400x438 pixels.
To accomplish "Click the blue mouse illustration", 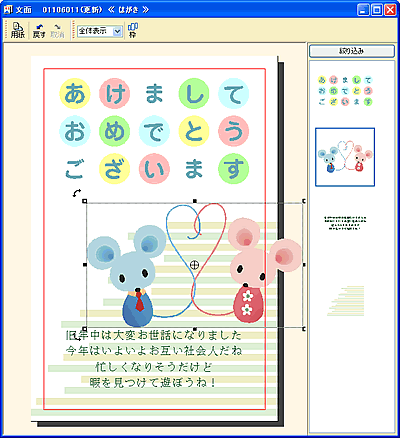I will (x=128, y=275).
